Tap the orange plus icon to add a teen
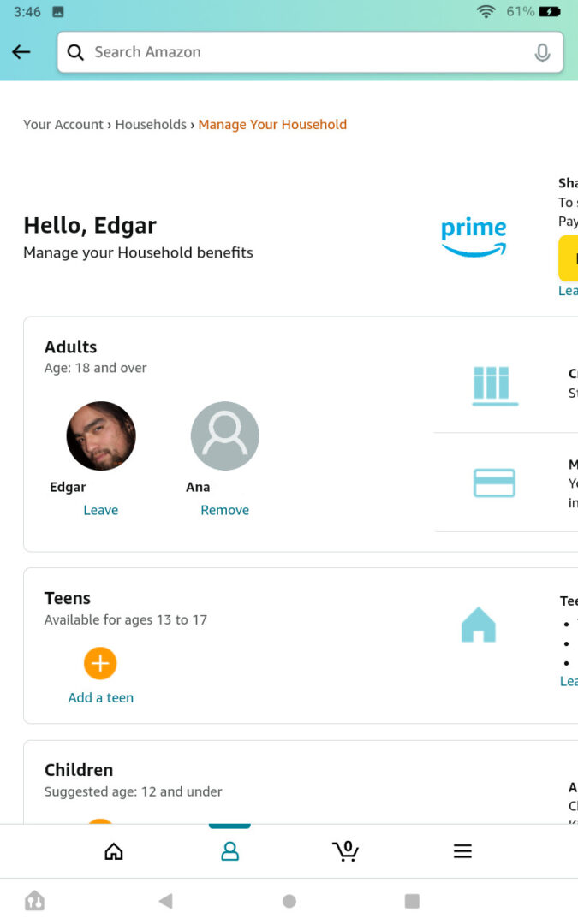 coord(100,663)
